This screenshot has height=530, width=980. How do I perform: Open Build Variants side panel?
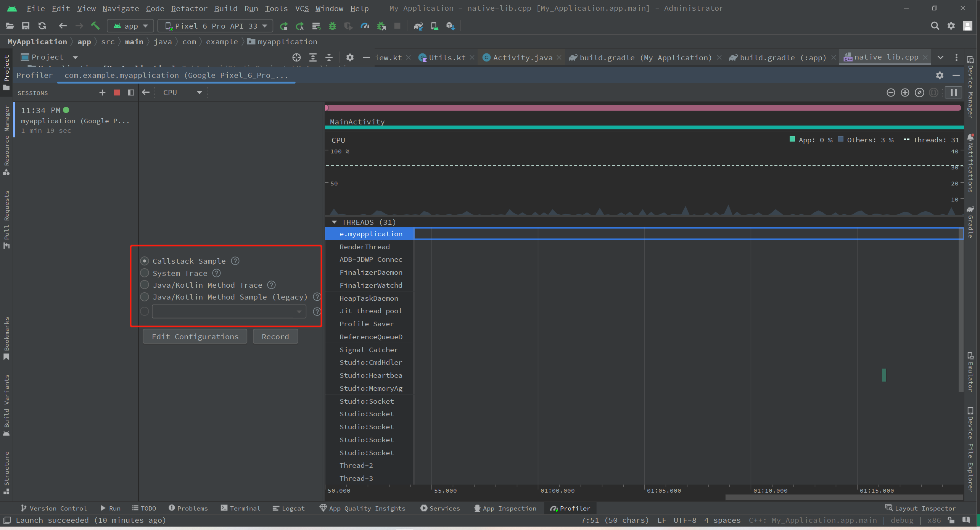click(6, 405)
